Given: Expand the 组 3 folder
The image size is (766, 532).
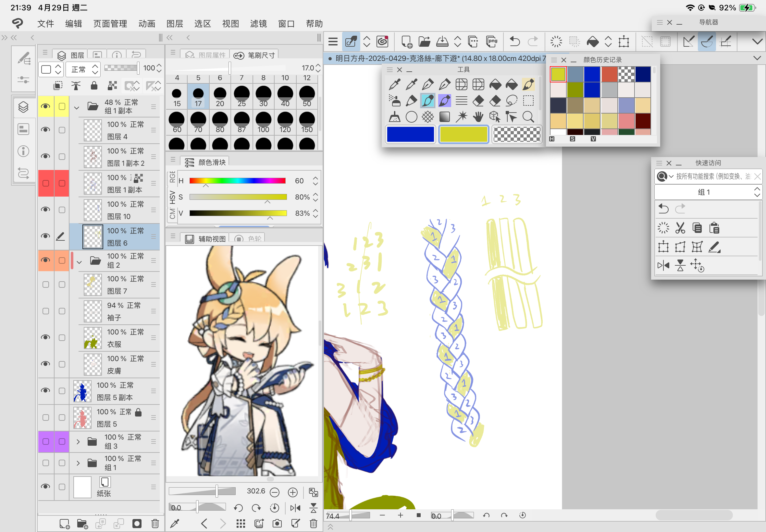Looking at the screenshot, I should pos(78,442).
